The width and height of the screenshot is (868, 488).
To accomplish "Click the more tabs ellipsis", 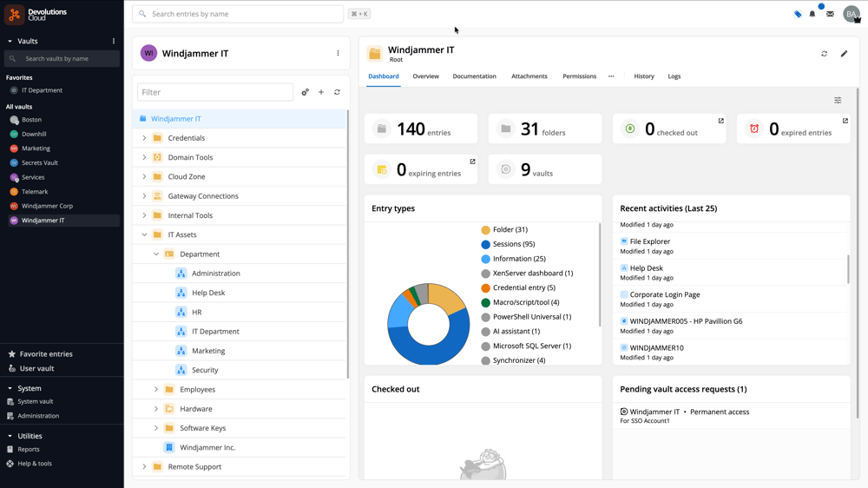I will (x=611, y=76).
